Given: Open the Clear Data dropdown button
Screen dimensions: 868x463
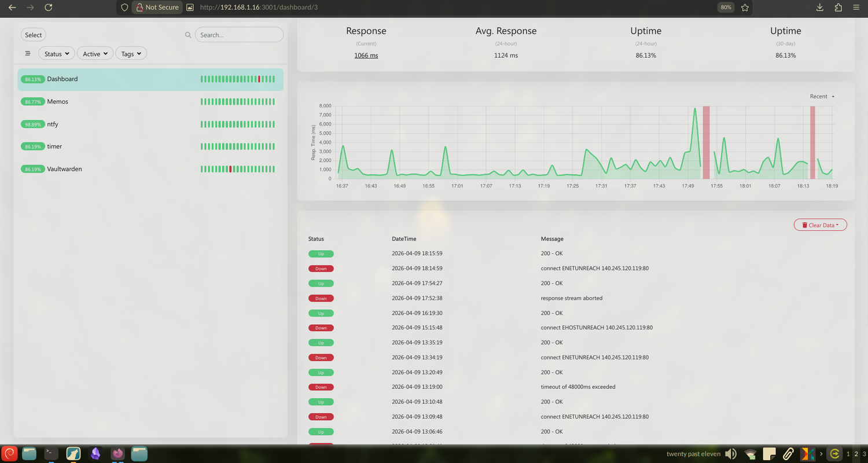Looking at the screenshot, I should pyautogui.click(x=821, y=225).
